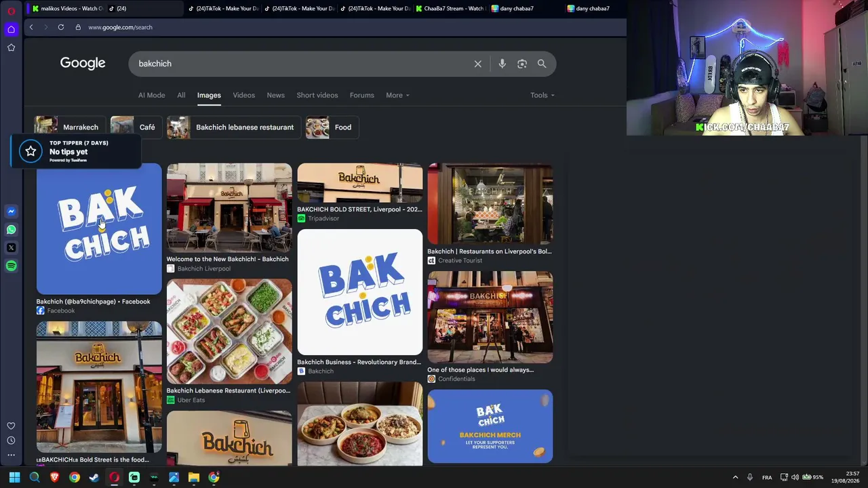Open WhatsApp in the Opera sidebar
The width and height of the screenshot is (868, 488).
pyautogui.click(x=12, y=230)
